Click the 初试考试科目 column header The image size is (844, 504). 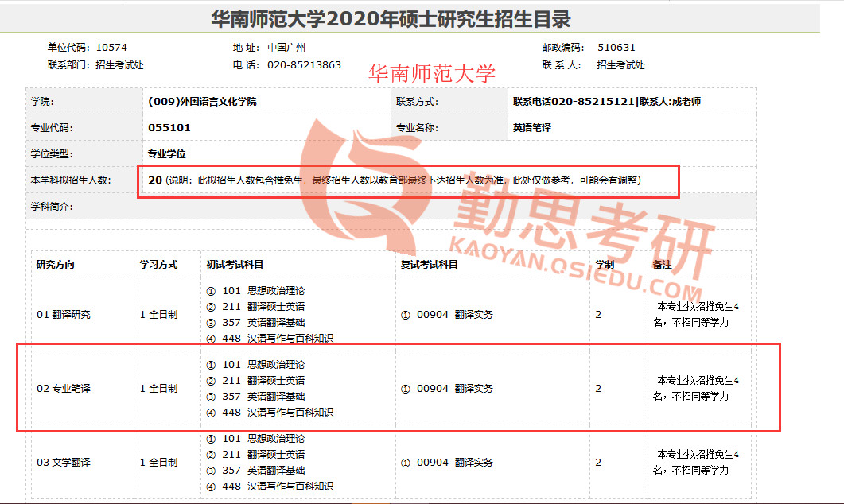pos(235,265)
